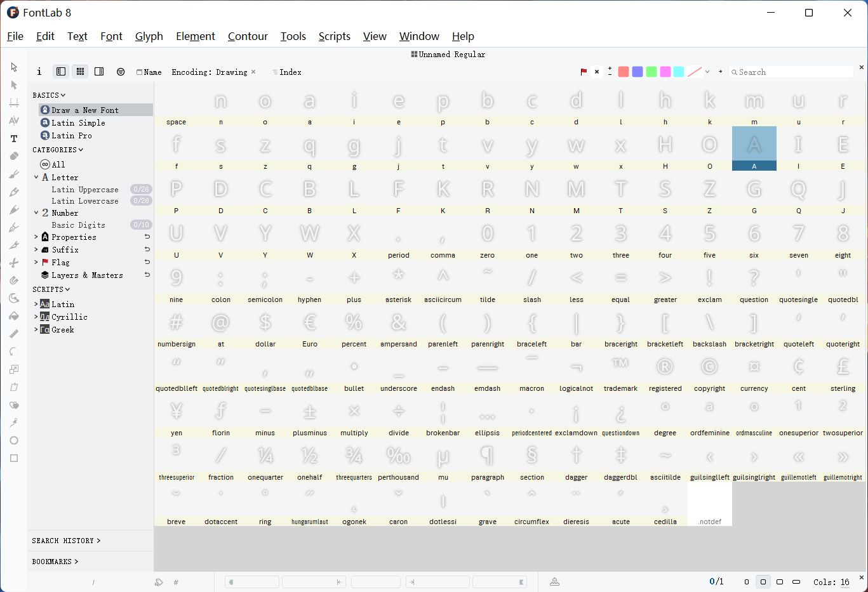Select the Fill paint bucket tool

click(14, 316)
